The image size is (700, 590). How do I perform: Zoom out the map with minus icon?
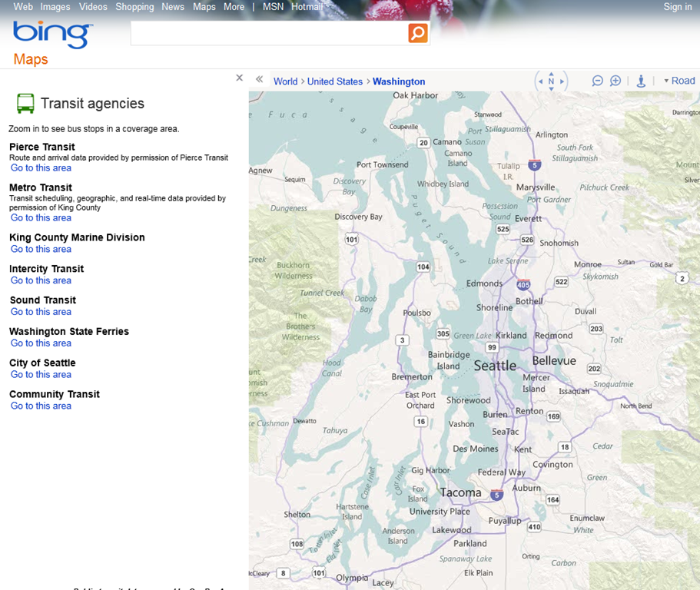(597, 81)
